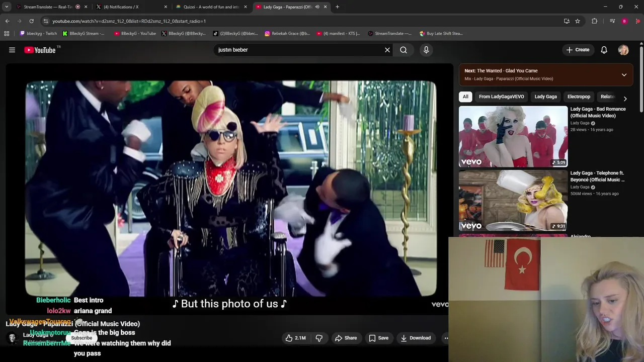Close the Quizei tab

(x=246, y=7)
